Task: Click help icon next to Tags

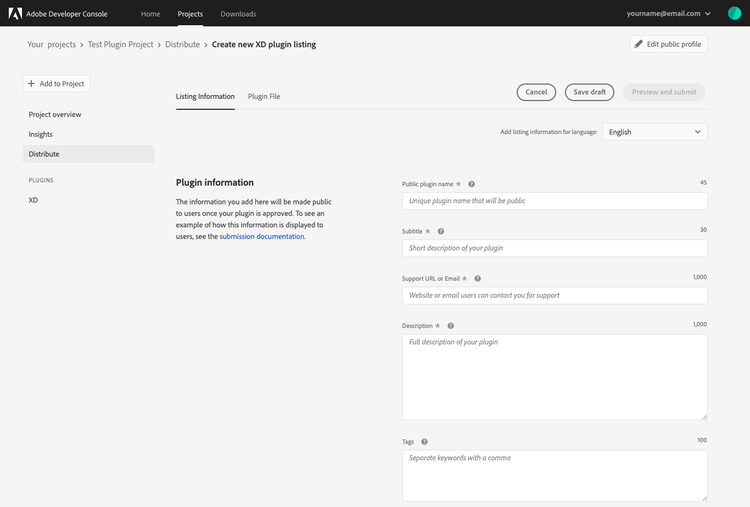Action: tap(424, 442)
